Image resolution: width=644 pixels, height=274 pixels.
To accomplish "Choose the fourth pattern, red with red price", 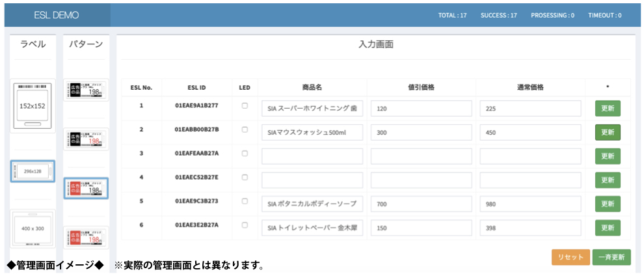I will (x=86, y=237).
